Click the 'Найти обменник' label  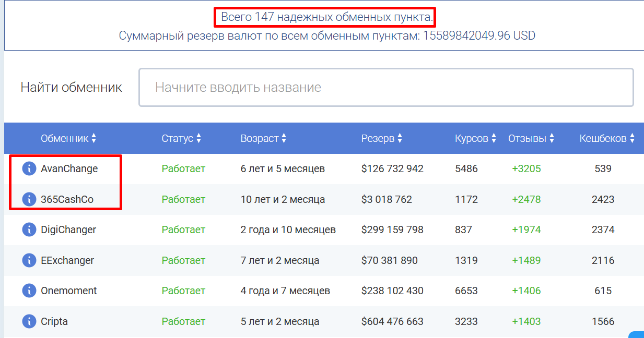point(72,87)
